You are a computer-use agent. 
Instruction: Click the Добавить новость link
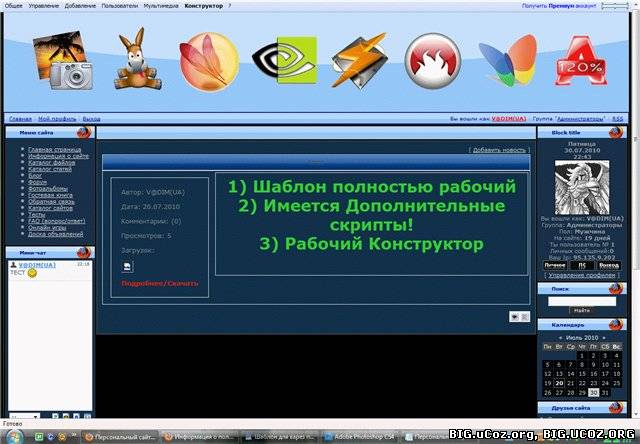499,150
